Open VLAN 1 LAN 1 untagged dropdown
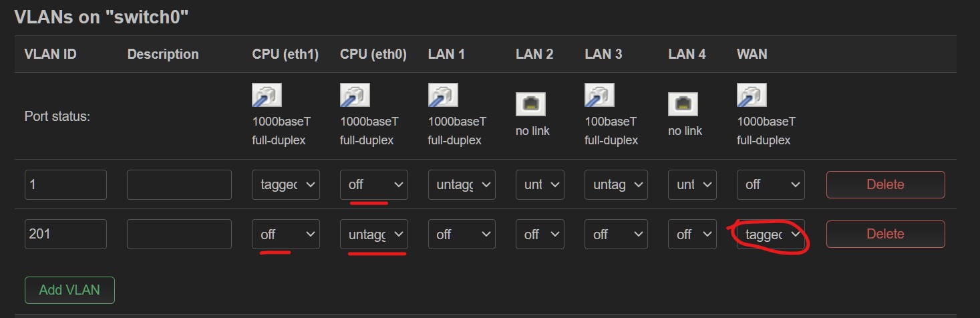 click(x=462, y=184)
